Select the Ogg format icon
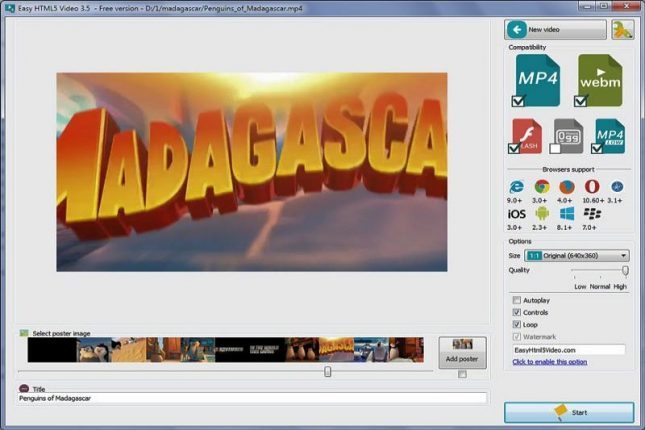 (x=568, y=136)
